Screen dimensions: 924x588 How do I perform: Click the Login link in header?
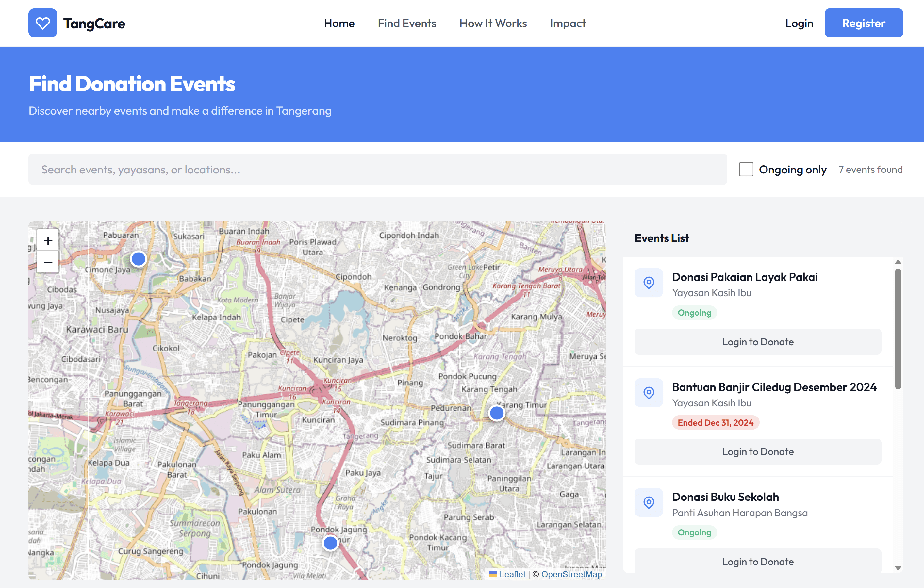(x=799, y=24)
